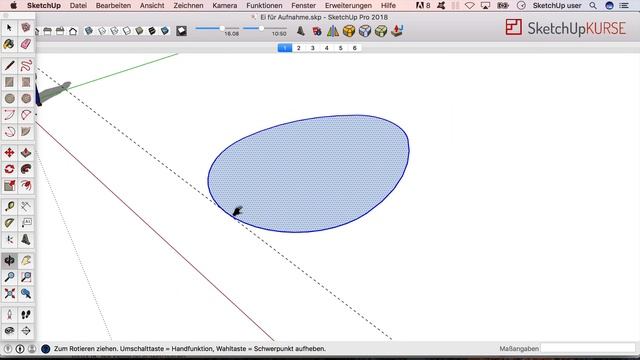Open the Ansicht menu
This screenshot has width=640, height=360.
152,5
